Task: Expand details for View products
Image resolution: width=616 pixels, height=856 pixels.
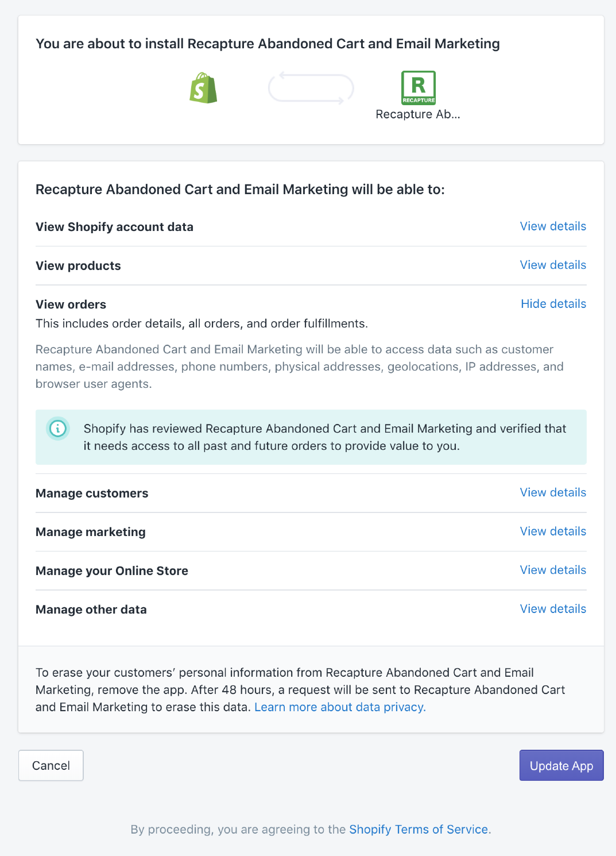Action: (553, 265)
